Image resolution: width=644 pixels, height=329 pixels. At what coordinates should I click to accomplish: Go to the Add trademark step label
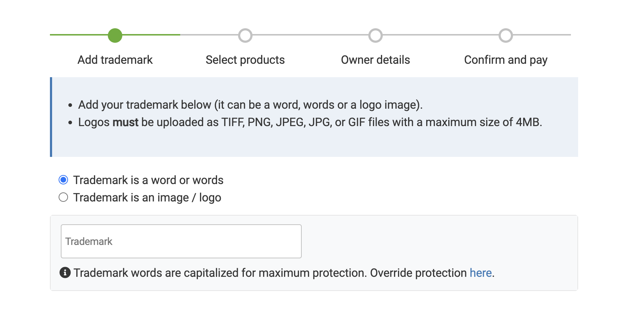tap(115, 60)
